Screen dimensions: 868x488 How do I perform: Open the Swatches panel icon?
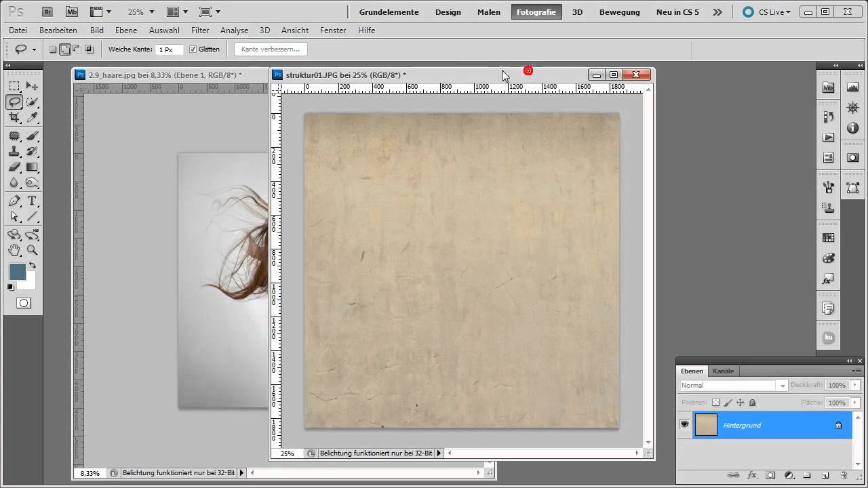(828, 238)
